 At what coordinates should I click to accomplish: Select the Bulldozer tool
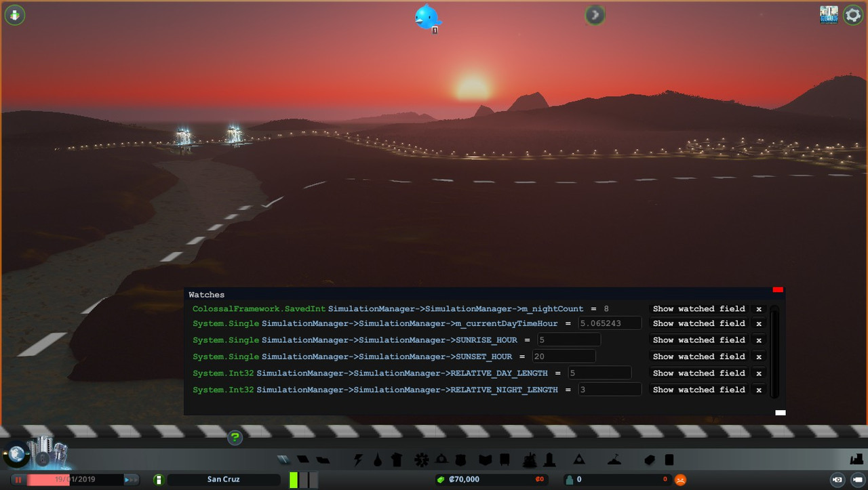[855, 460]
